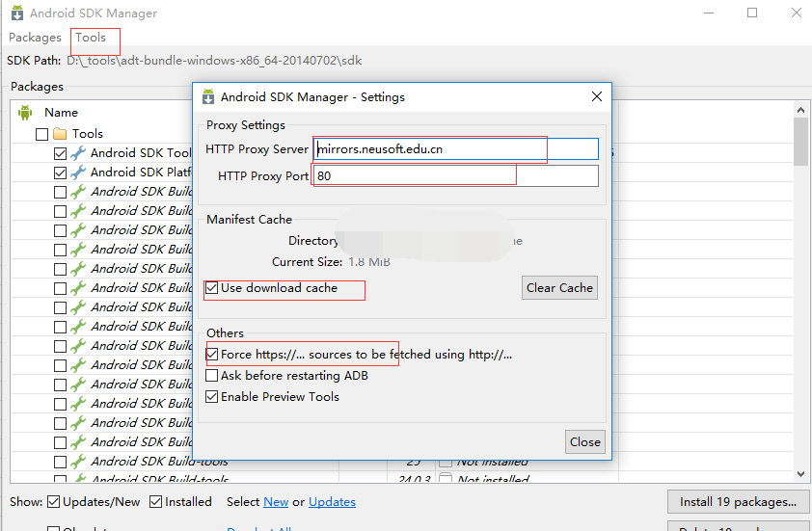
Task: Click the SDK Path value text
Action: [214, 61]
